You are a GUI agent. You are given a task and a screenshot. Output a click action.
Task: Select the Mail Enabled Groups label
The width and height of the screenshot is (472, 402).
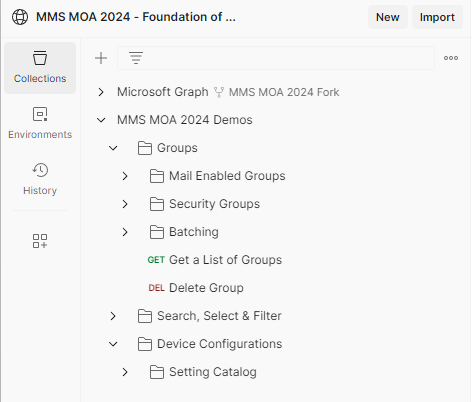tap(227, 176)
